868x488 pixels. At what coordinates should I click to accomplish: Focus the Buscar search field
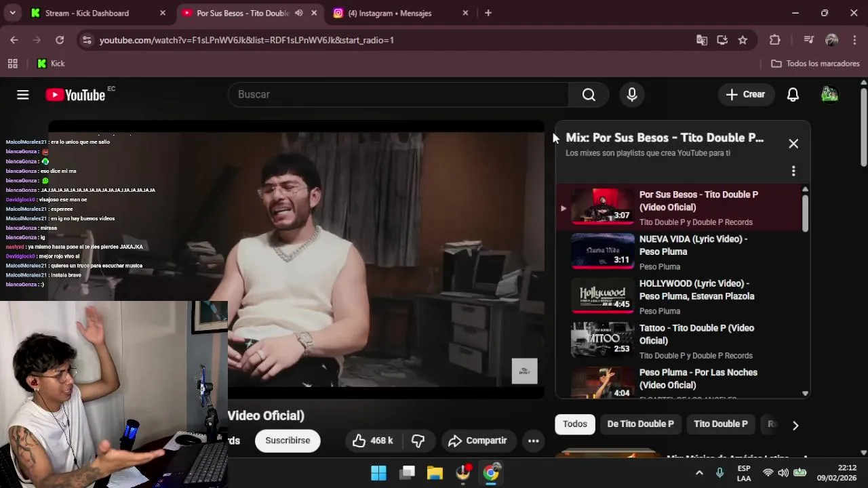click(x=399, y=95)
